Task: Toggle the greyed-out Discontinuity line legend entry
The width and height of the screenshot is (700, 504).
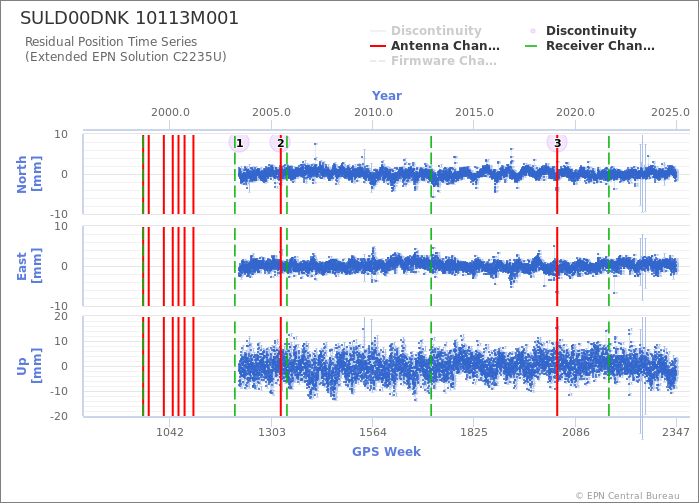Action: [x=426, y=30]
